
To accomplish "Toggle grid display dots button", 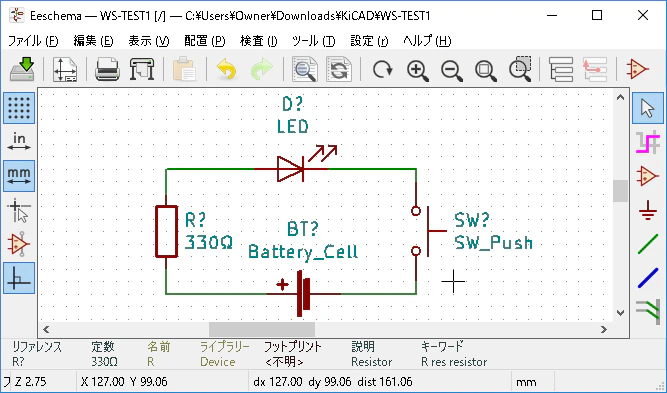I will pos(19,108).
